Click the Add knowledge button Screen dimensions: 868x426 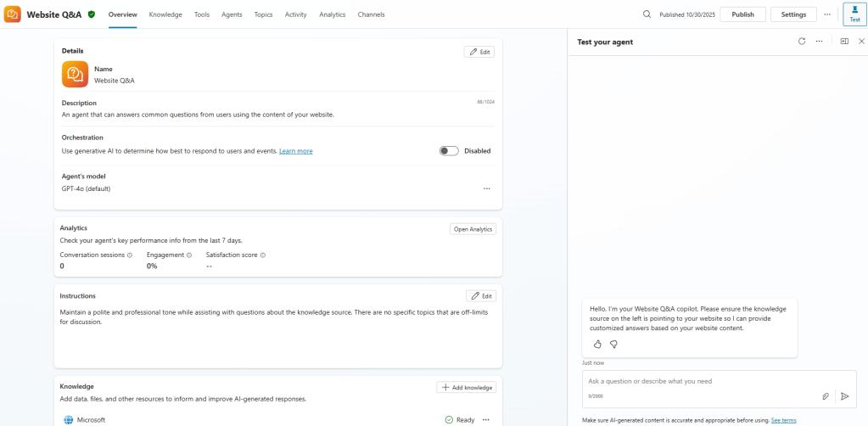coord(466,387)
